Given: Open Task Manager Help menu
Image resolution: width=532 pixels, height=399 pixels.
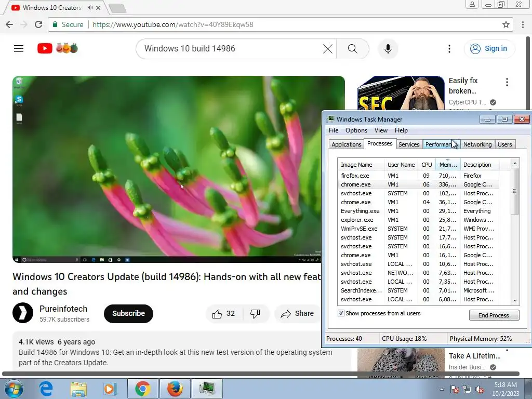Looking at the screenshot, I should click(401, 130).
